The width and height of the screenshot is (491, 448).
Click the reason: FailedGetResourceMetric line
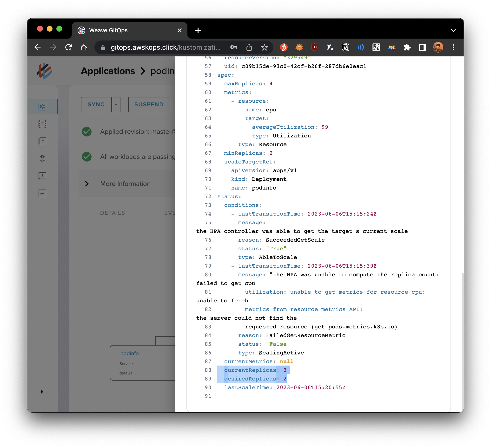pos(292,335)
